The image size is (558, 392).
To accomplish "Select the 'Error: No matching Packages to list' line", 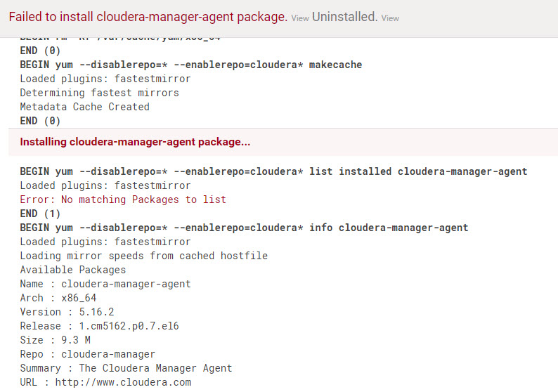I will pos(123,200).
